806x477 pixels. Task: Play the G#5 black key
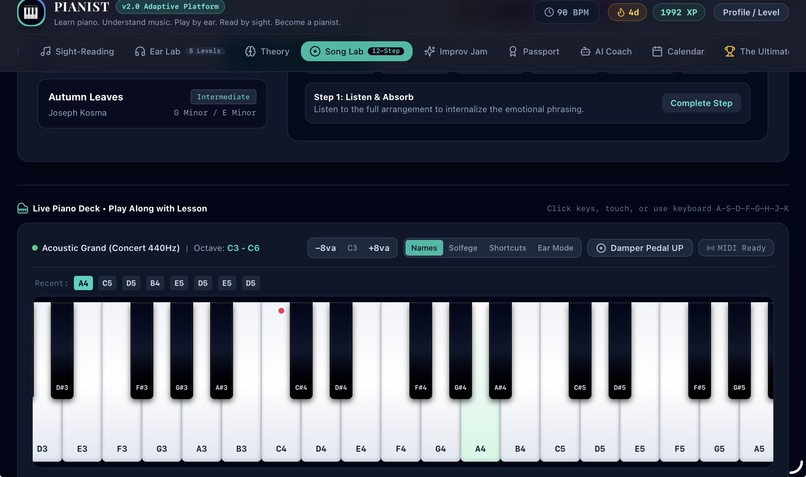(x=739, y=350)
